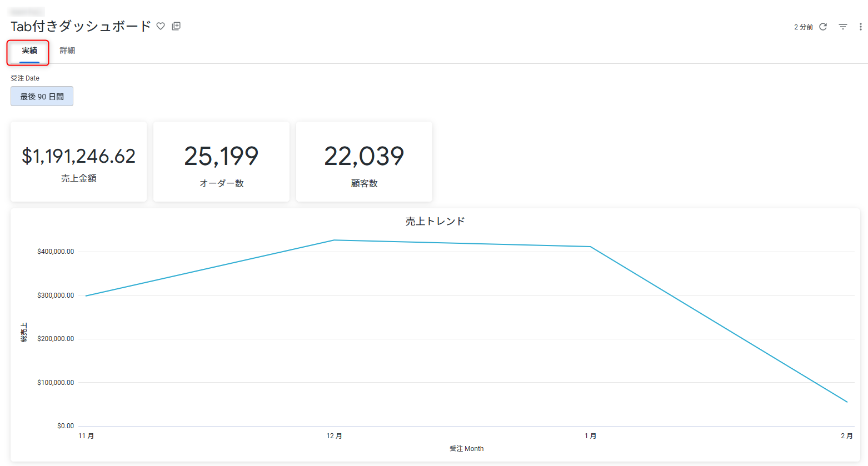Click the trend line peak near 12月
This screenshot has width=868, height=466.
(334, 240)
